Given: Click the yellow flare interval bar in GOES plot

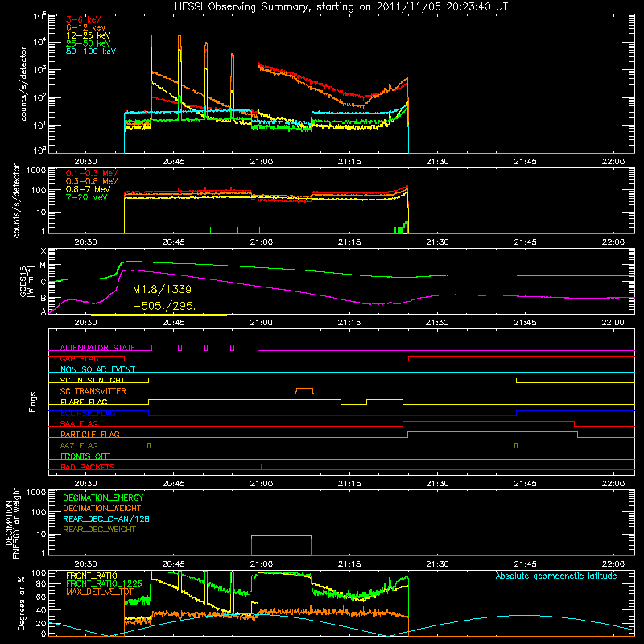Looking at the screenshot, I should [x=159, y=315].
